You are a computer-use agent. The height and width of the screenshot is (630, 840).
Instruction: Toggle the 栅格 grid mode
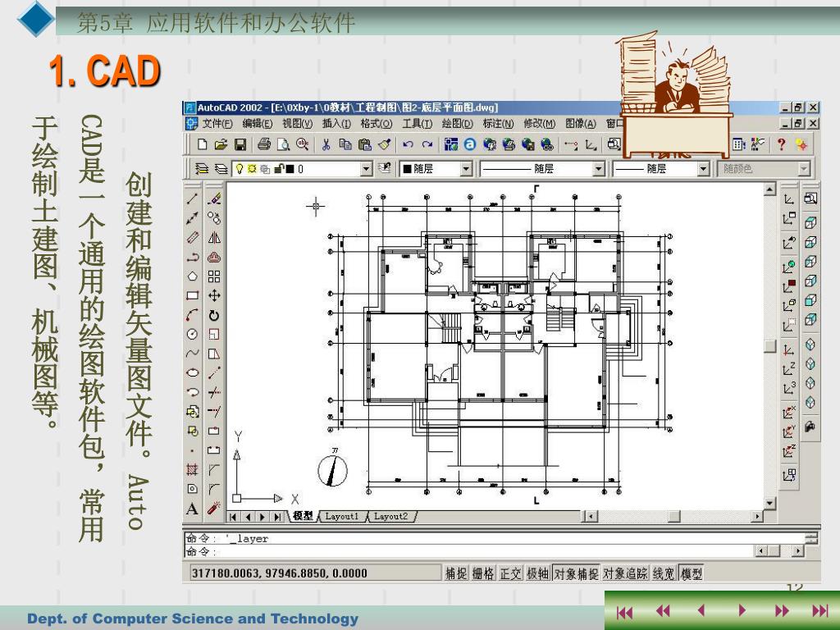point(483,573)
